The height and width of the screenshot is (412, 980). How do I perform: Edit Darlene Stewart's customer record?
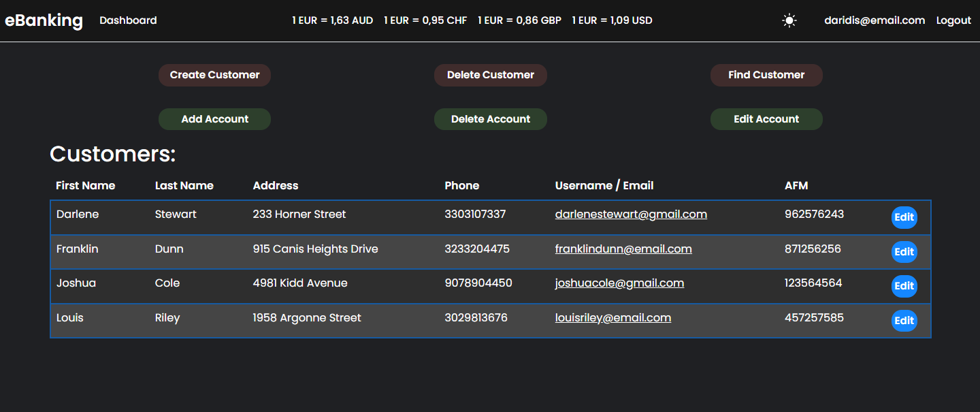[x=904, y=217]
